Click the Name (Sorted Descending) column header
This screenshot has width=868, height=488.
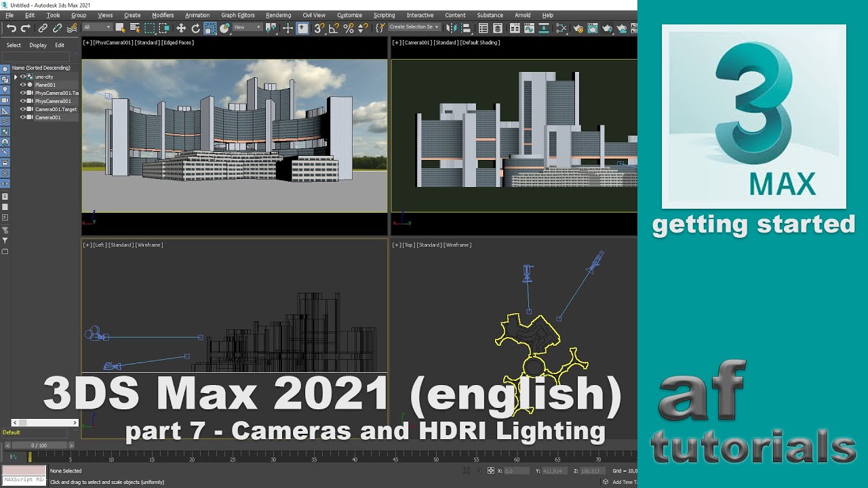(41, 68)
